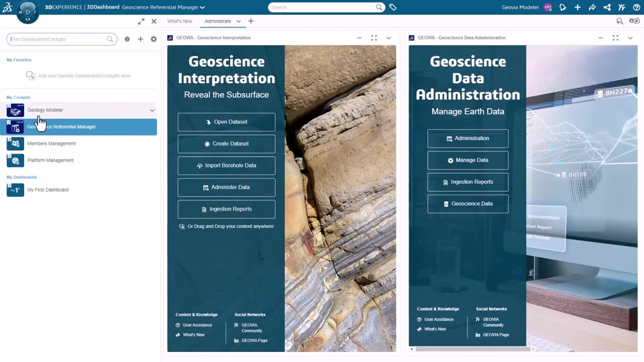Click the chat search icon below top bar

point(620,21)
